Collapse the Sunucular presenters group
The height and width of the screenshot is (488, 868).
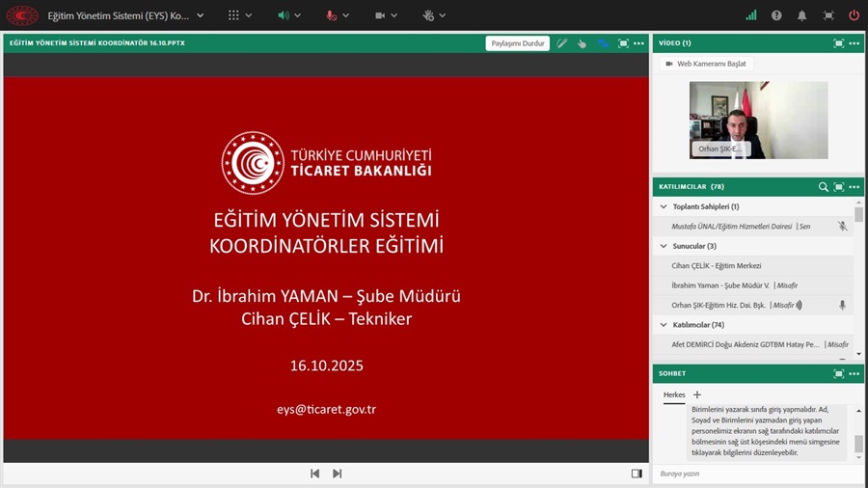[664, 246]
